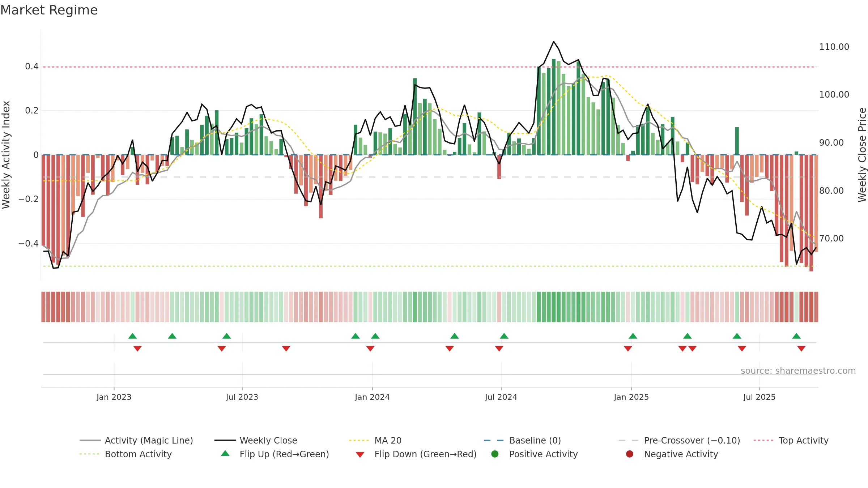Click the flip-up marker just after Jul 2024
The height and width of the screenshot is (488, 868).
click(x=504, y=336)
